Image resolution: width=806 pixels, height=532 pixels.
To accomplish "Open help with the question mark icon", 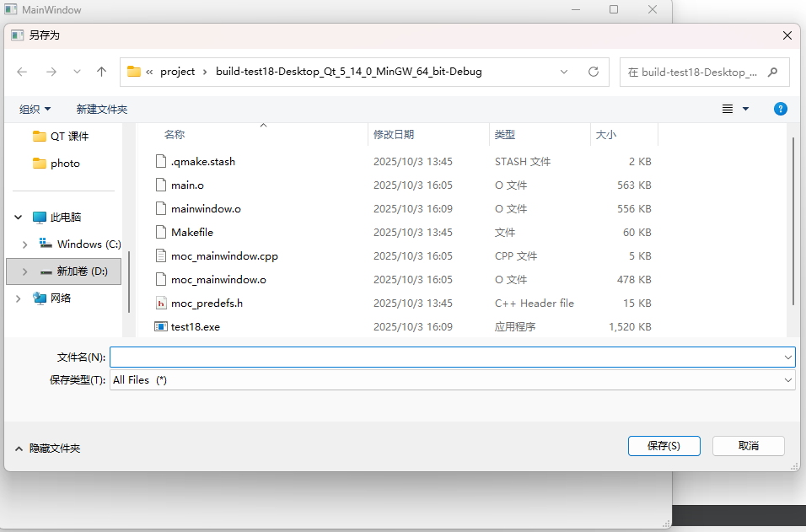I will 781,109.
